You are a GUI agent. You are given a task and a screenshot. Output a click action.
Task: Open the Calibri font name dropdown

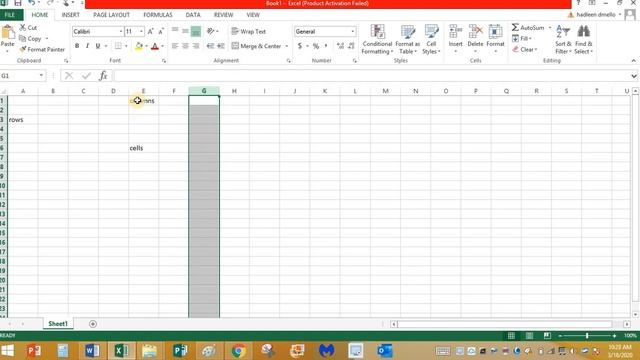[x=121, y=31]
